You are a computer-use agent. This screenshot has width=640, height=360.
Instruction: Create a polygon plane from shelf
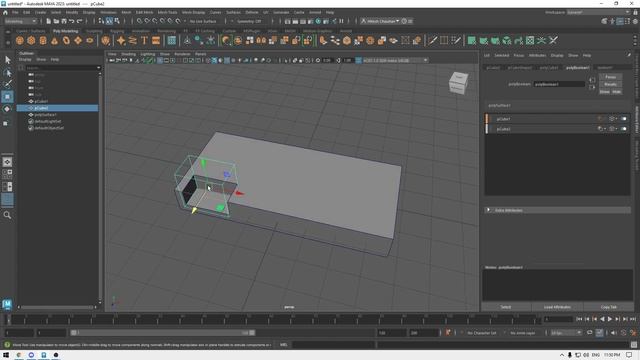click(x=78, y=40)
